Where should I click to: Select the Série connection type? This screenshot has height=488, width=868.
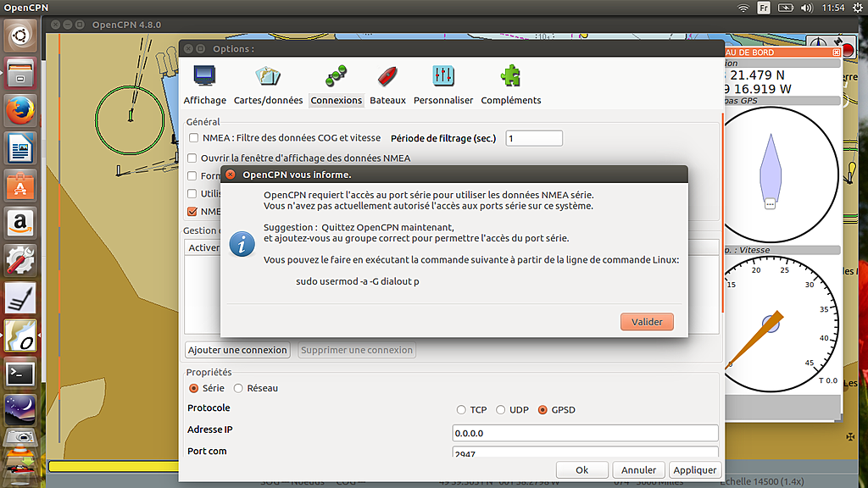194,388
